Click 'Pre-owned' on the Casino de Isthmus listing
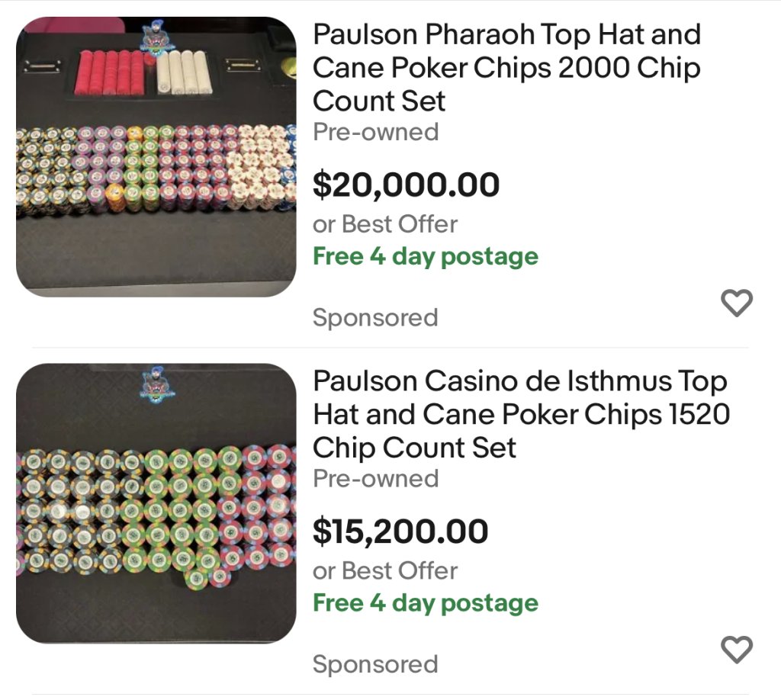Viewport: 781px width, 700px height. 375,478
